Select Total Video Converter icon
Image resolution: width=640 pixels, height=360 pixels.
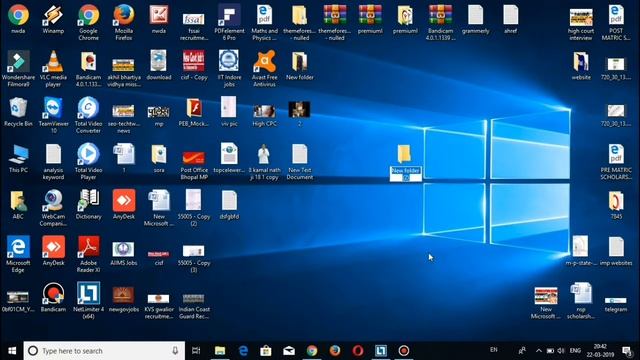[x=89, y=115]
